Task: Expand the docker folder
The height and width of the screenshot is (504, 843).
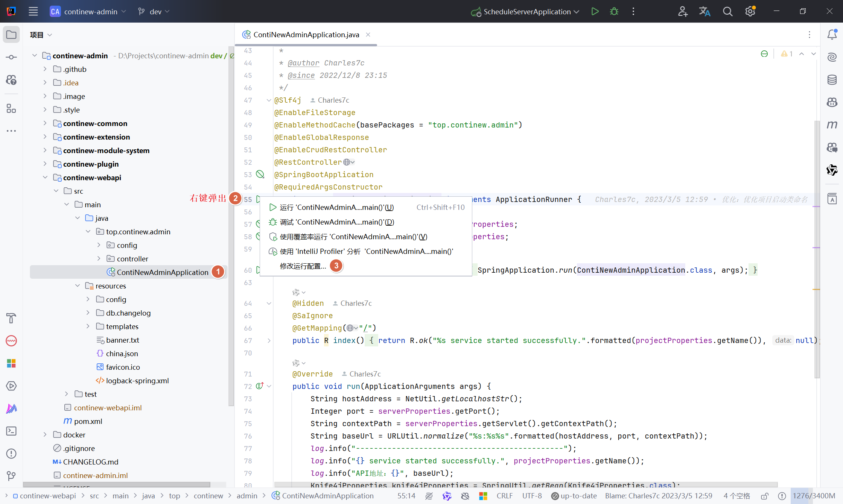Action: (x=45, y=435)
